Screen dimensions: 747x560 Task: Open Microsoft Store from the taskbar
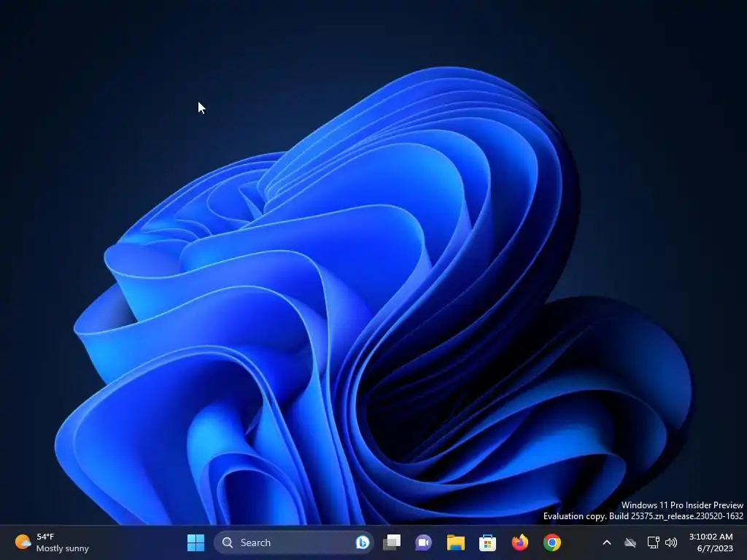coord(487,542)
